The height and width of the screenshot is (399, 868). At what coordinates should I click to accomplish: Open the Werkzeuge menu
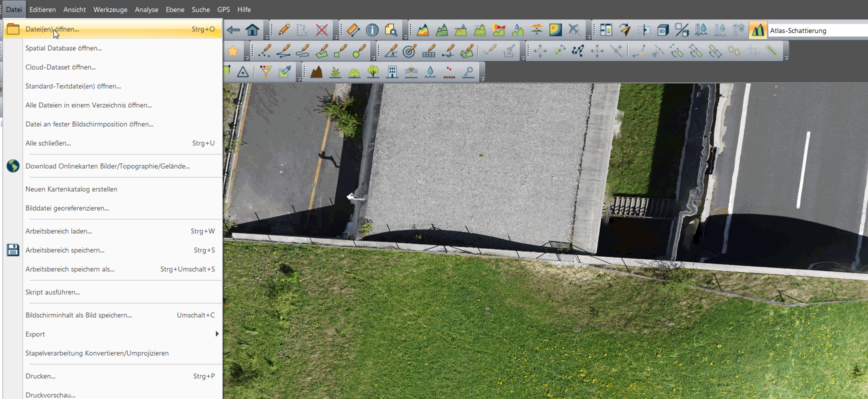tap(110, 9)
